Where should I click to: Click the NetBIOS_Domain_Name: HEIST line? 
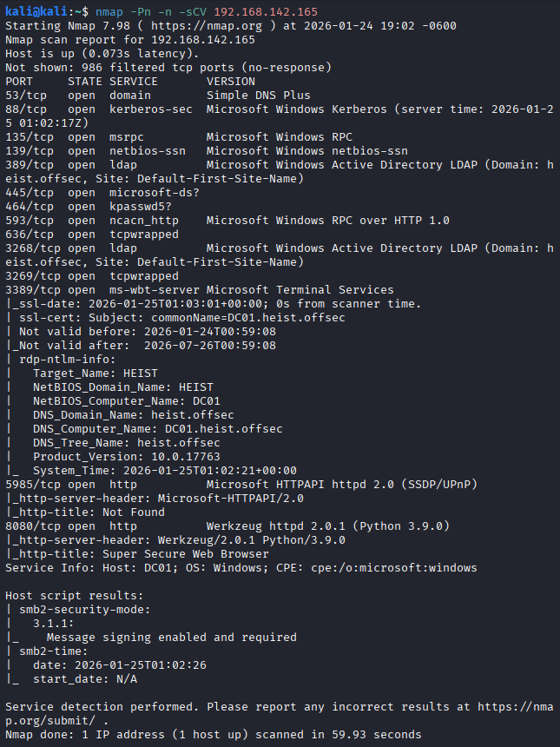123,387
